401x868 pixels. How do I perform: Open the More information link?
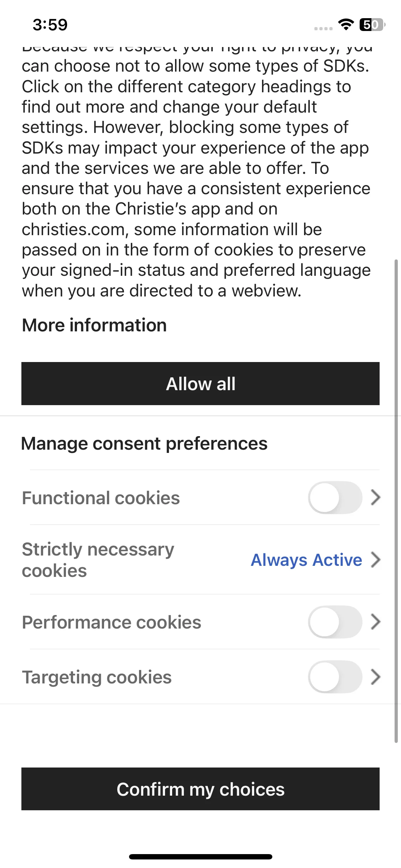point(94,325)
